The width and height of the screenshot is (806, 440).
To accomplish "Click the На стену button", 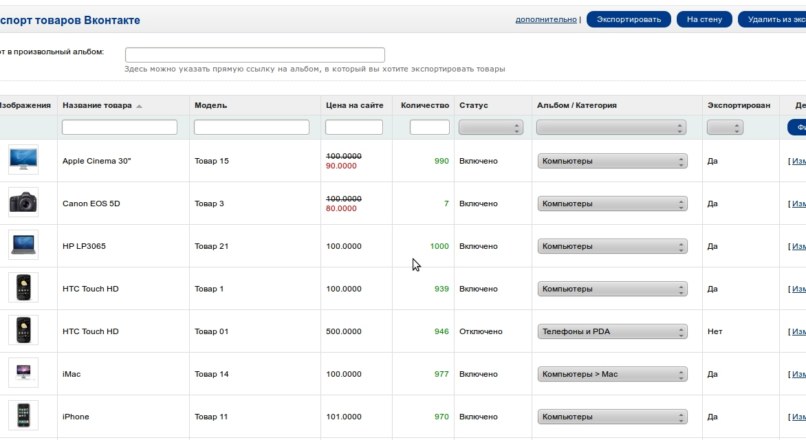I will click(704, 19).
